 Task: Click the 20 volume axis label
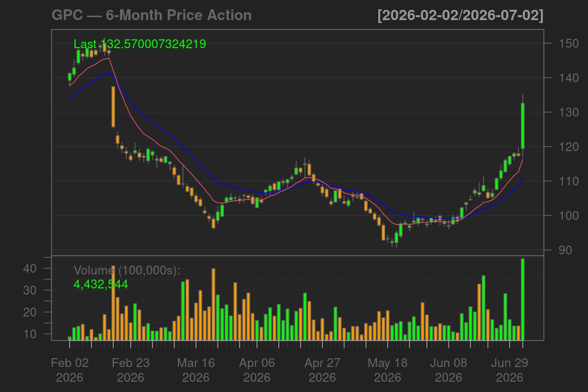click(30, 312)
